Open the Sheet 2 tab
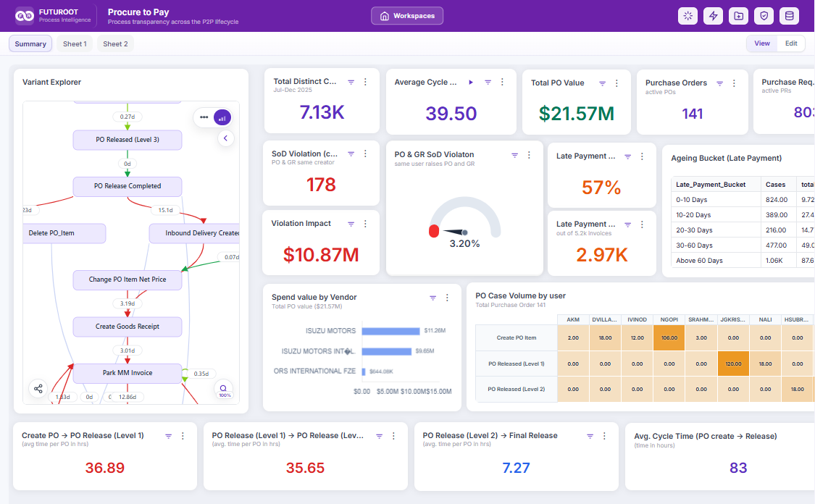The height and width of the screenshot is (504, 815). [x=115, y=43]
